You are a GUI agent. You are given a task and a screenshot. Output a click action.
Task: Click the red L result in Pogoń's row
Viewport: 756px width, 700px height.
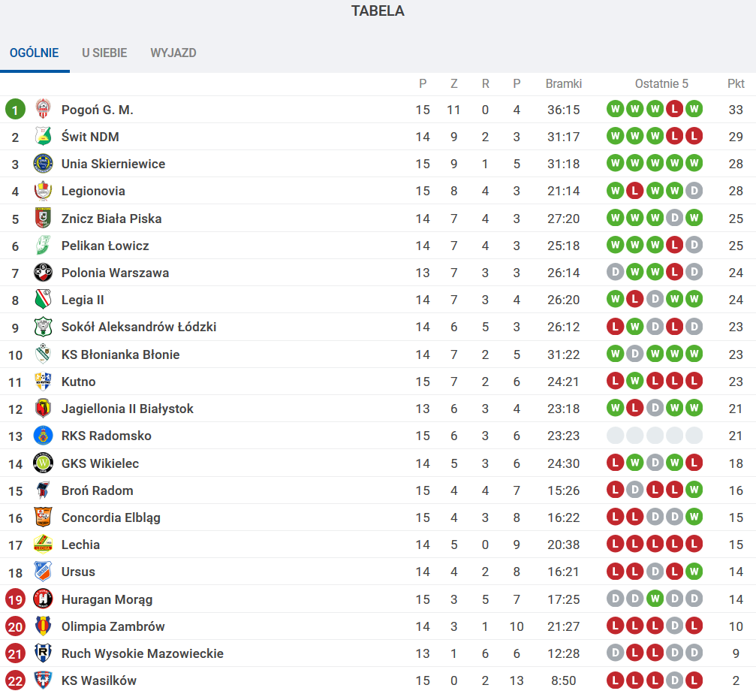click(674, 109)
